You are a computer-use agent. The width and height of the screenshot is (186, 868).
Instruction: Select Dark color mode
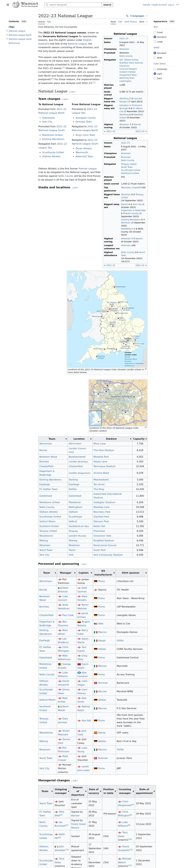click(155, 78)
